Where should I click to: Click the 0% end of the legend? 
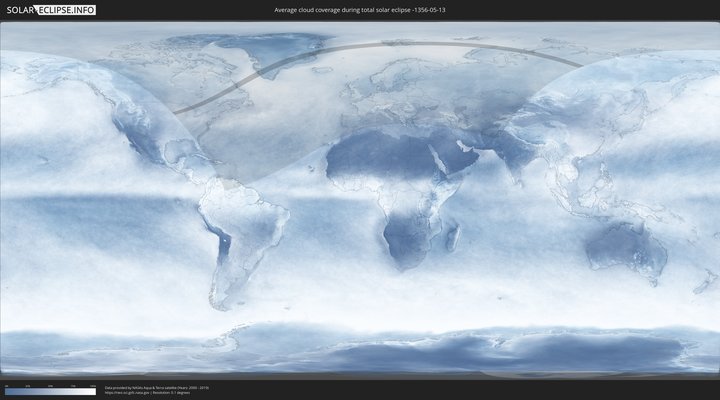click(x=5, y=392)
